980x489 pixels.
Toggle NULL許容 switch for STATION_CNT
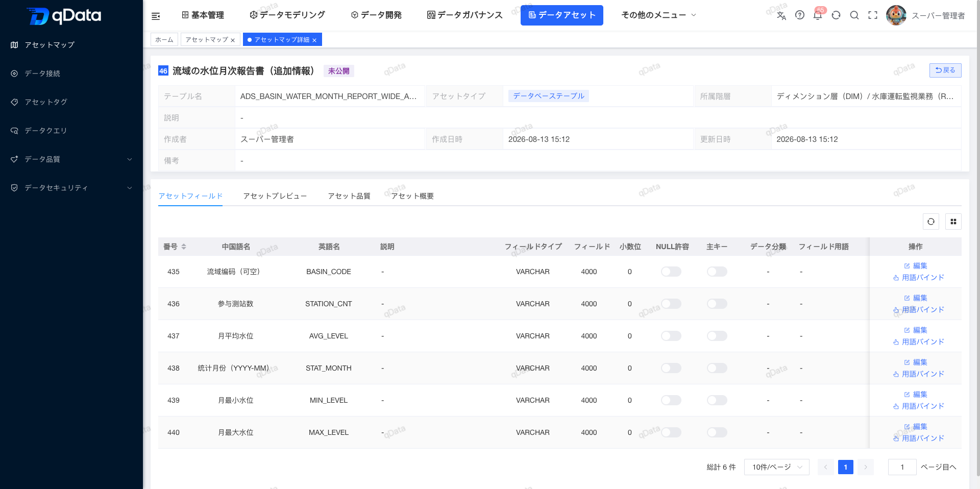(x=671, y=304)
